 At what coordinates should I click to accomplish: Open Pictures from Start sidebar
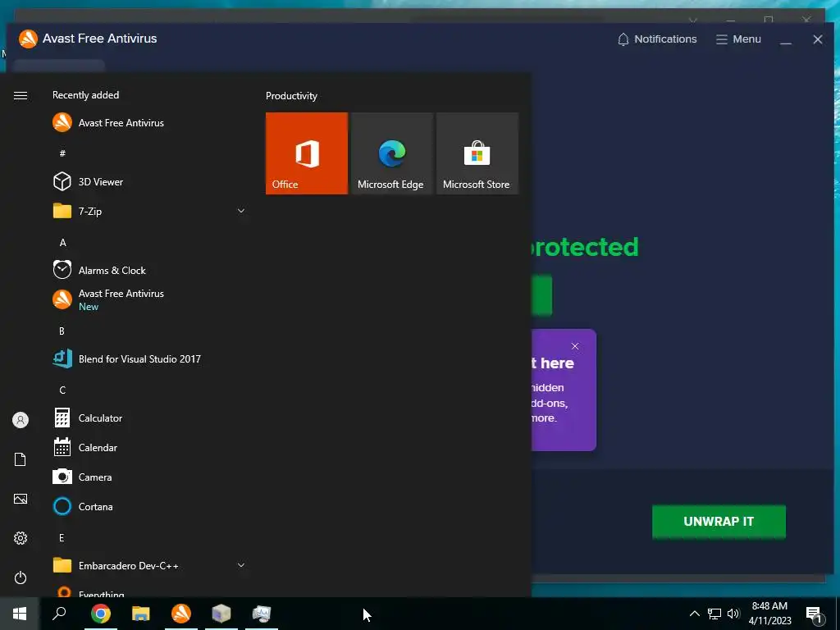point(21,499)
